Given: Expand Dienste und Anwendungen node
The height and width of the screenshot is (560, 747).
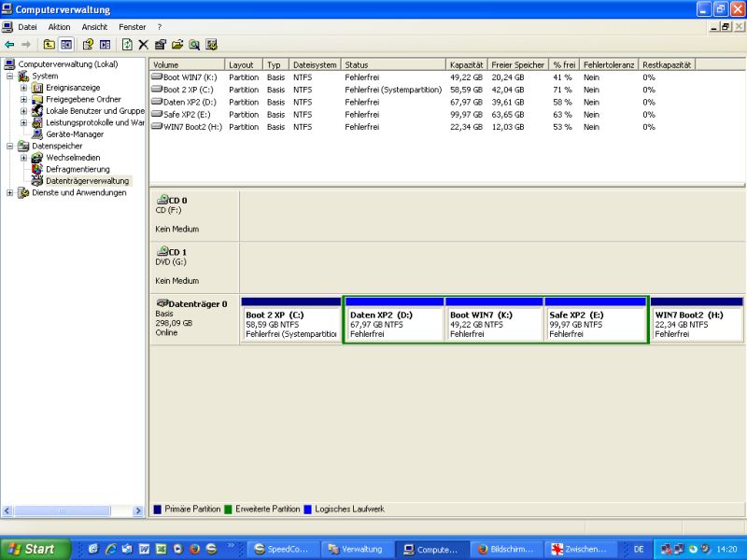Looking at the screenshot, I should (x=9, y=193).
